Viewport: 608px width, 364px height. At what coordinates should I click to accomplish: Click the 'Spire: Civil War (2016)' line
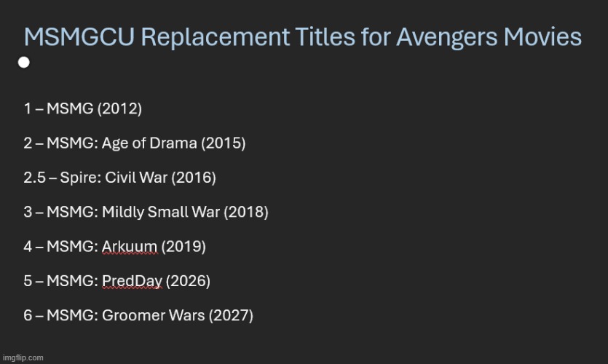click(119, 178)
